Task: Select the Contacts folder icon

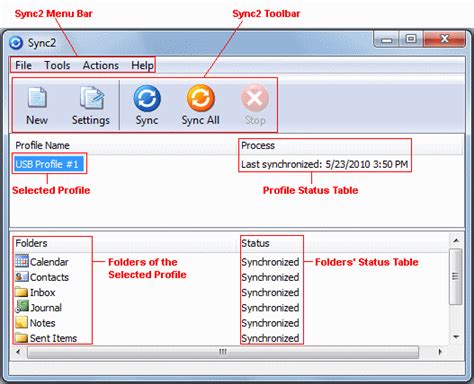Action: tap(22, 276)
